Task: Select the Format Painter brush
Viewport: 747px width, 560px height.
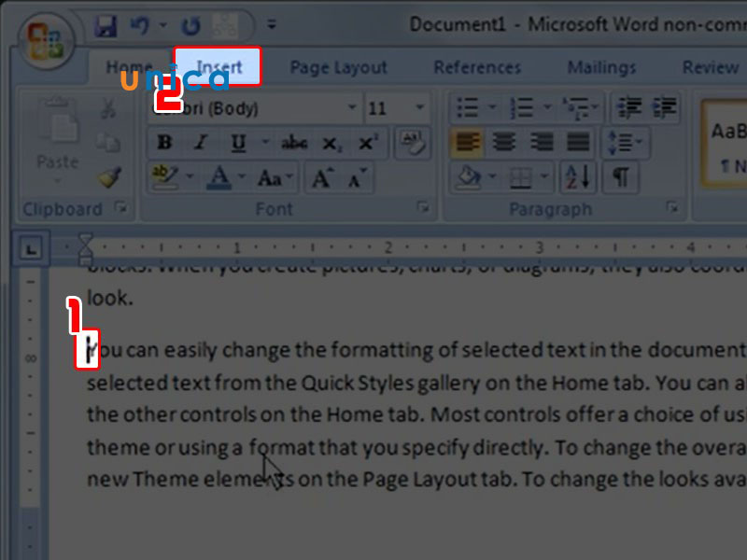Action: pyautogui.click(x=109, y=177)
